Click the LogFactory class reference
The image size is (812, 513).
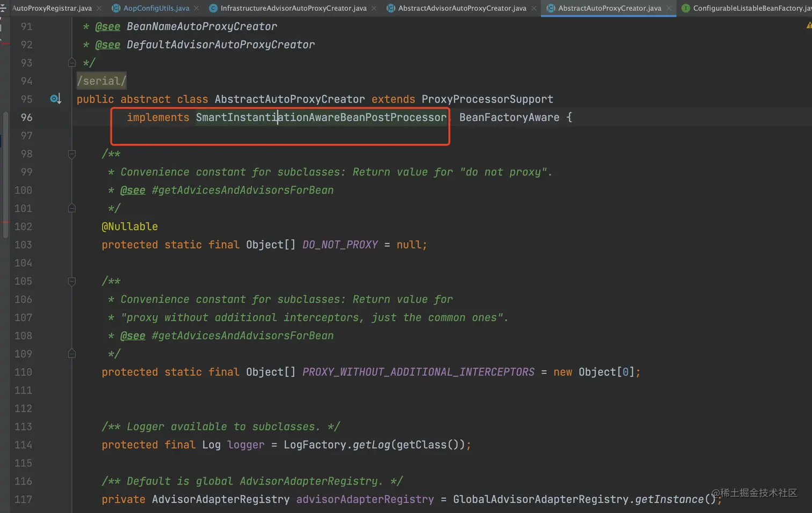pos(315,445)
